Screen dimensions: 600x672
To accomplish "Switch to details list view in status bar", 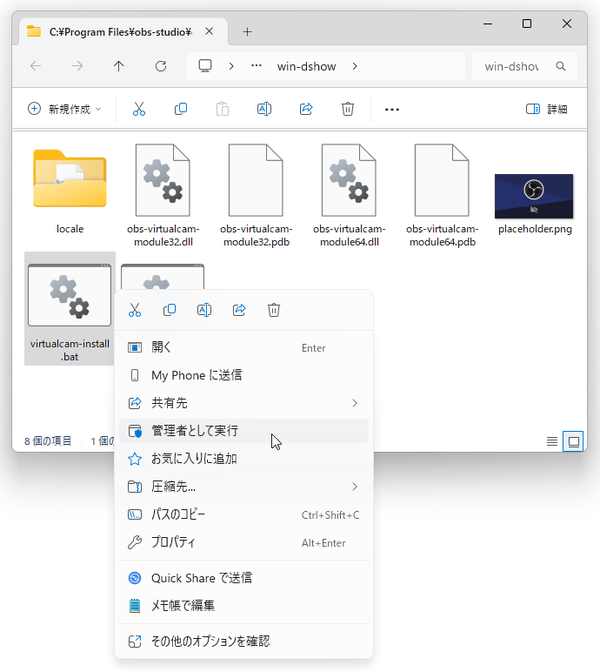I will coord(552,441).
